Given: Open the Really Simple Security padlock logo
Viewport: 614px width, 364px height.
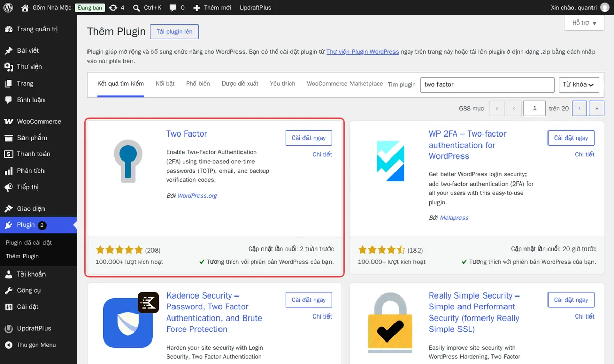Looking at the screenshot, I should pos(390,323).
